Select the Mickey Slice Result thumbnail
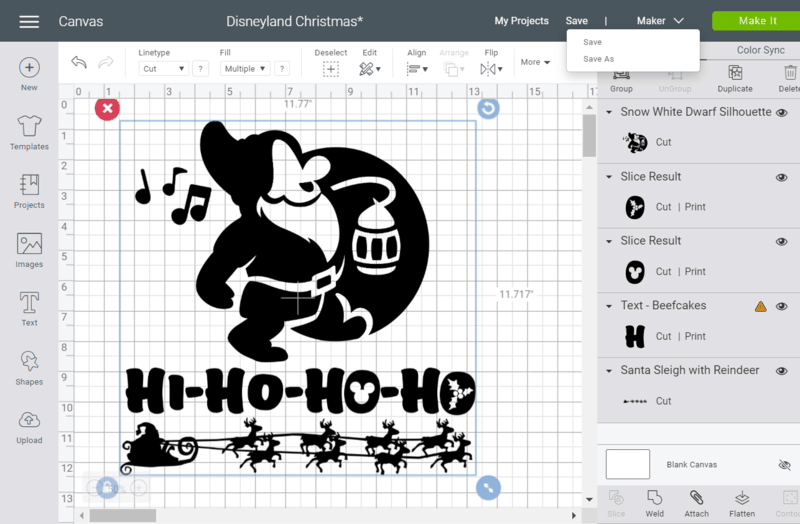Viewport: 800px width, 524px height. pos(635,271)
